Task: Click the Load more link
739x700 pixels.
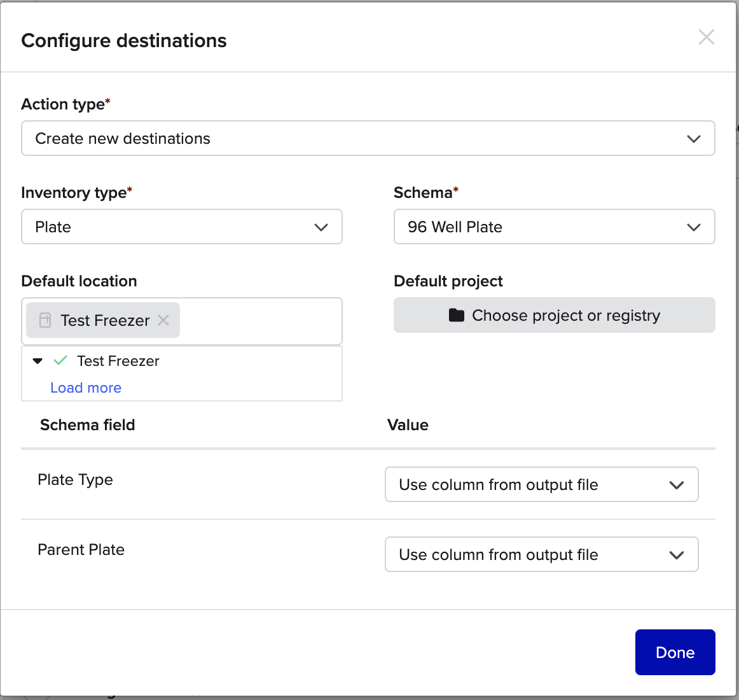Action: (x=86, y=388)
